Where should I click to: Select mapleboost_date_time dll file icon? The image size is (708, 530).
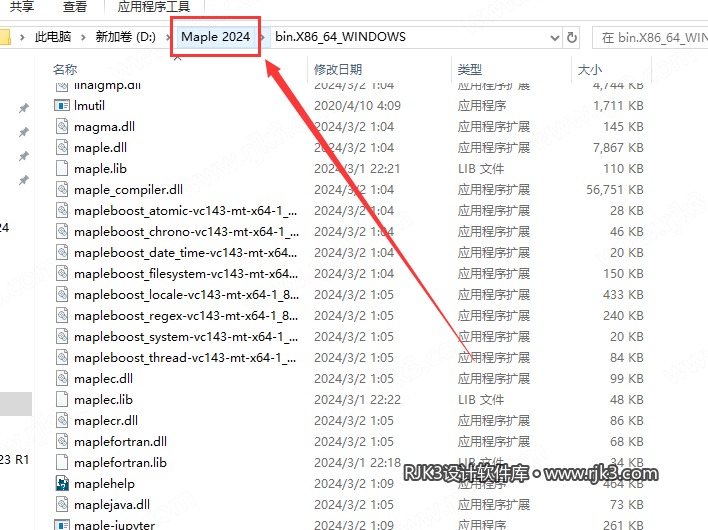62,252
